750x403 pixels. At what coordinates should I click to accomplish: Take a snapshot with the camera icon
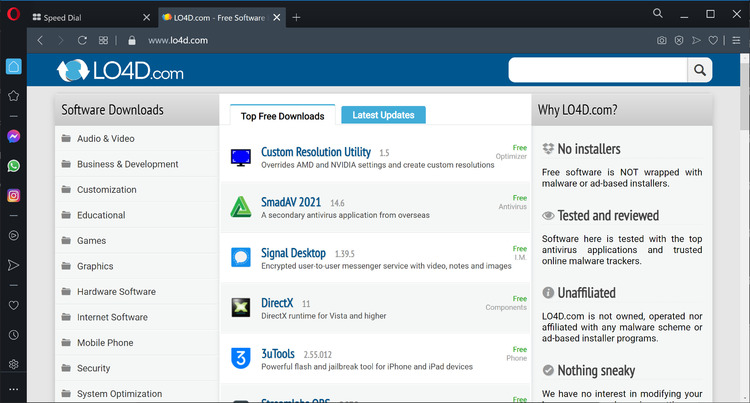click(662, 41)
